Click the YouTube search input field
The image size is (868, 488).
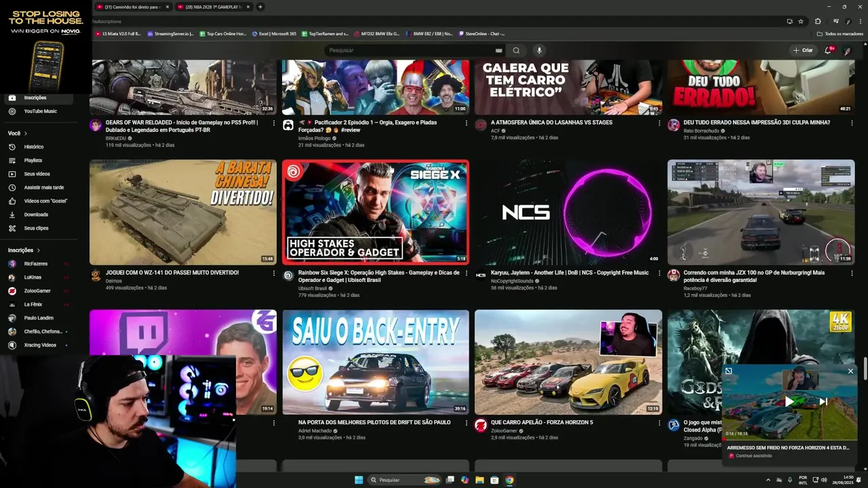coord(410,50)
